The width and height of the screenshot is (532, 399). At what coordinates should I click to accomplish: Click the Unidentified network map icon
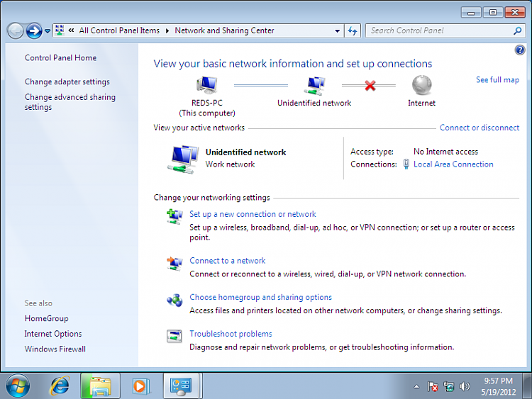click(x=314, y=86)
